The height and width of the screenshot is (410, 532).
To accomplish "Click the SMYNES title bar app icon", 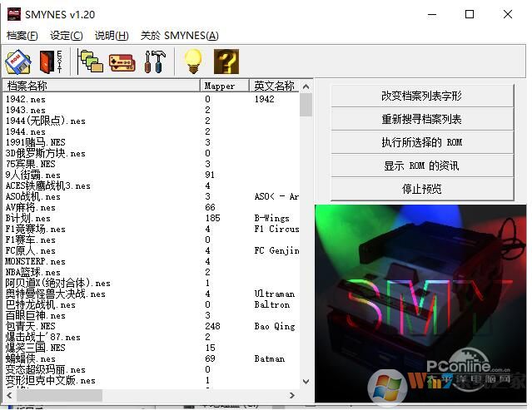I will (14, 14).
